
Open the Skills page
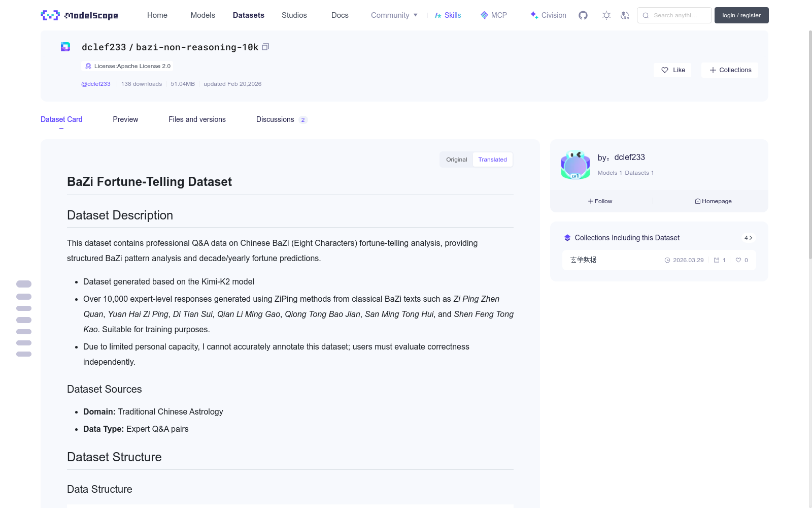click(448, 15)
